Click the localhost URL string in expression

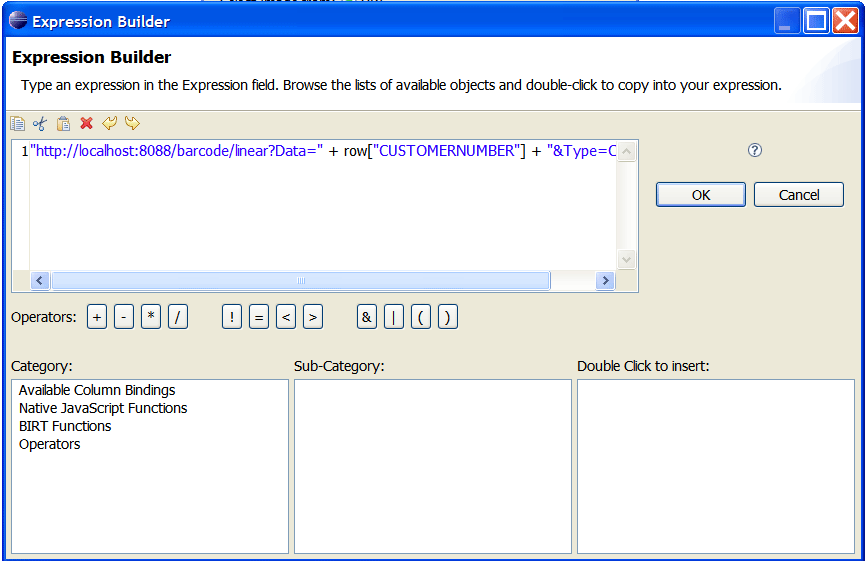176,151
